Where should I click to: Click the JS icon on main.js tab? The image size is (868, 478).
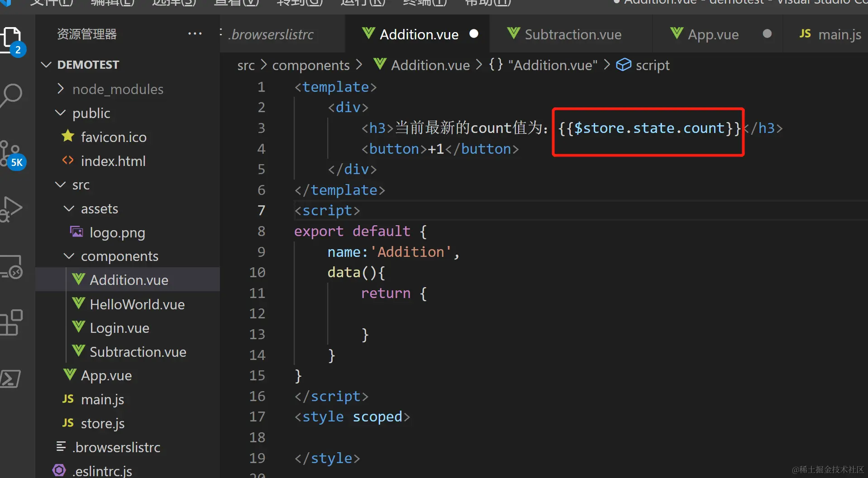coord(805,33)
